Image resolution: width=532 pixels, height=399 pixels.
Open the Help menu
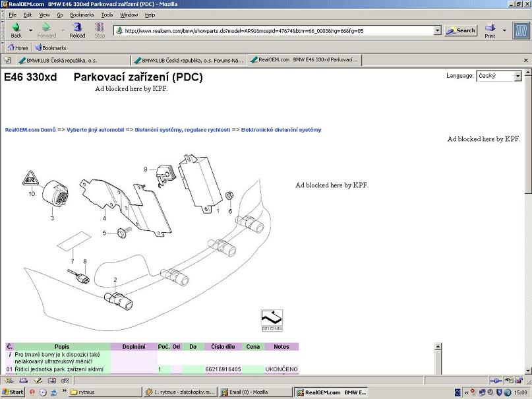(150, 15)
